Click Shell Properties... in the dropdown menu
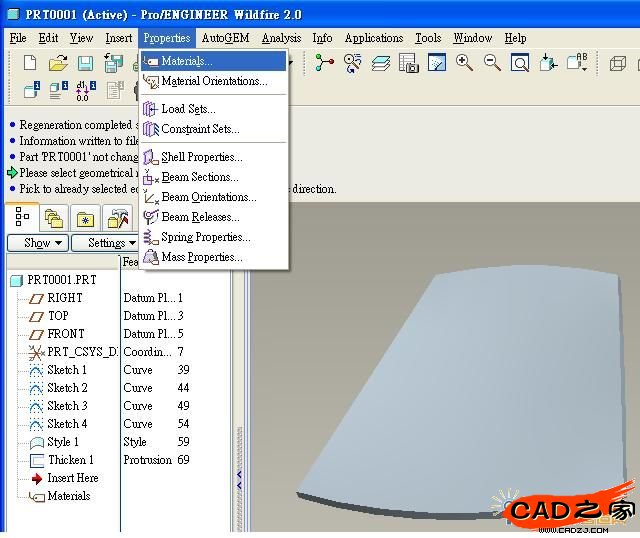Image resolution: width=640 pixels, height=538 pixels. (x=201, y=157)
